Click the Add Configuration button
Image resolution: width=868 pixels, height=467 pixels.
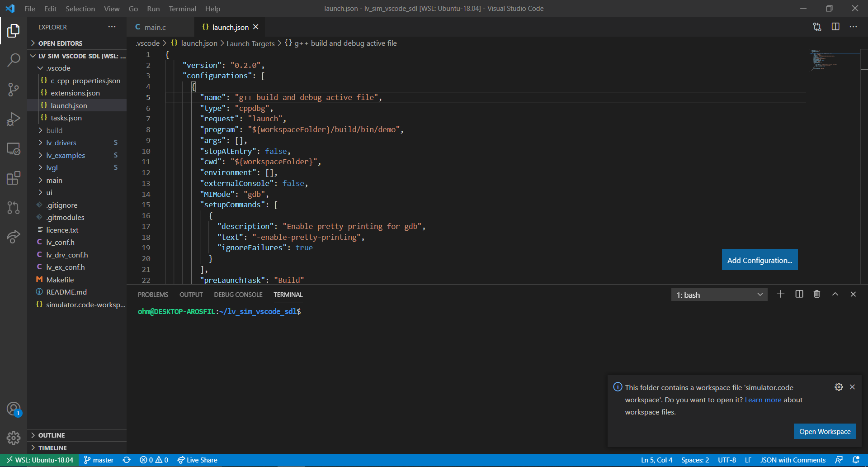(759, 260)
